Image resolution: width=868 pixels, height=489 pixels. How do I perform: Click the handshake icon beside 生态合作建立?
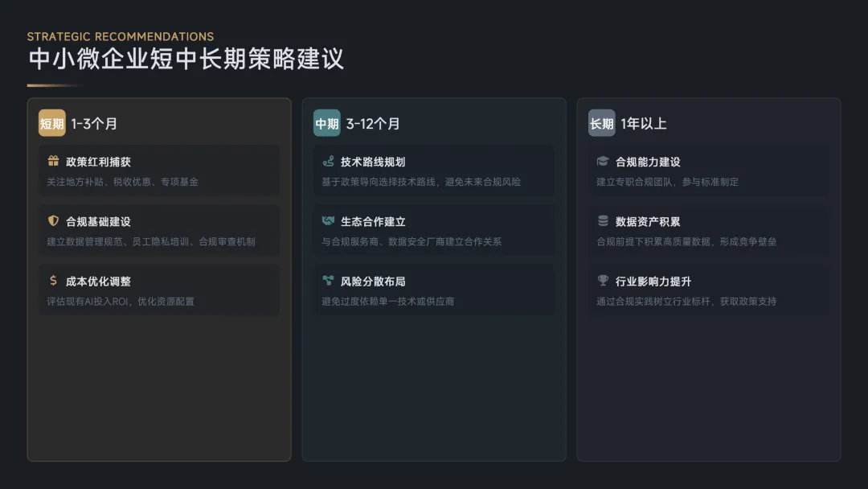328,221
